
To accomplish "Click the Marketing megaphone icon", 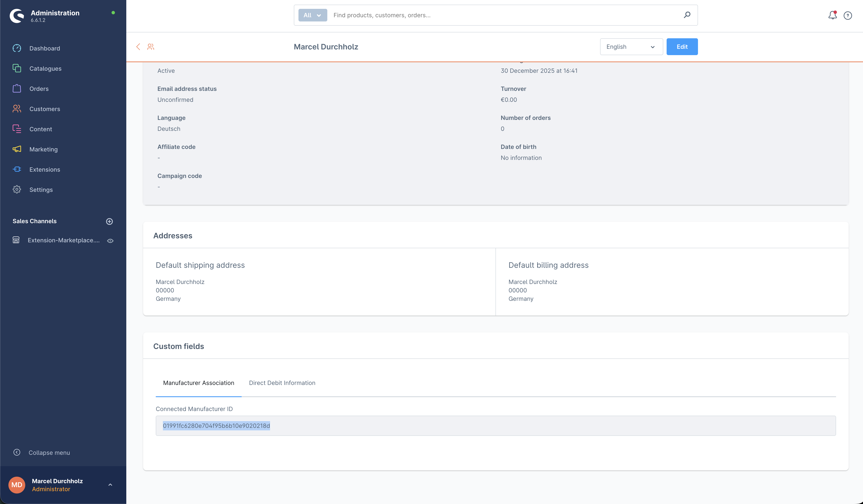I will pos(17,149).
